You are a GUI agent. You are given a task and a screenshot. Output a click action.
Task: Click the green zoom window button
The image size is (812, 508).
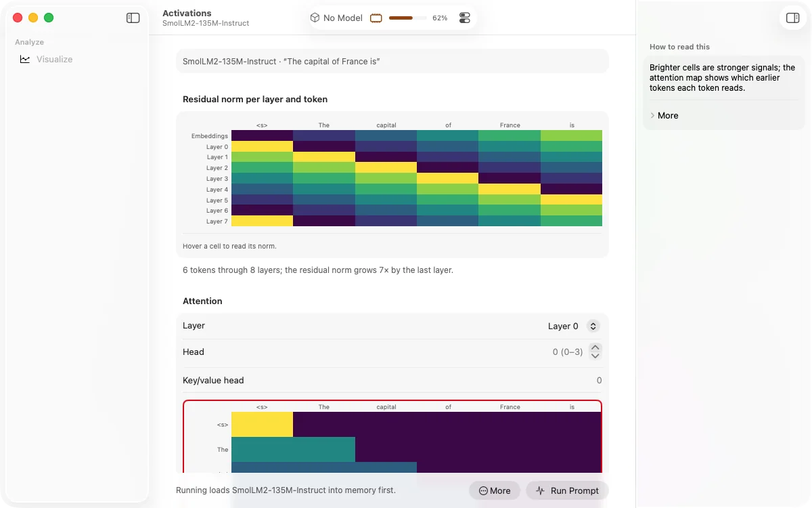point(49,18)
